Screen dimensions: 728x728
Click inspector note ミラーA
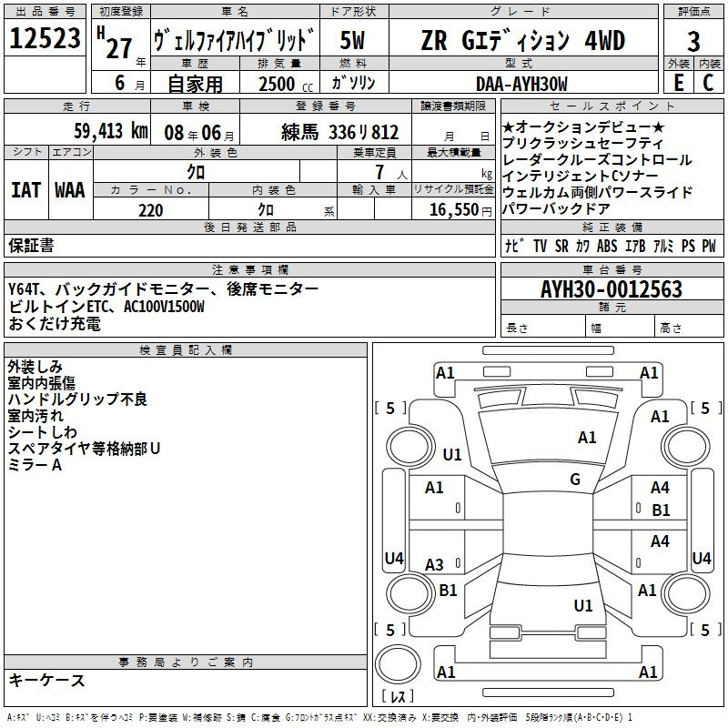point(35,465)
